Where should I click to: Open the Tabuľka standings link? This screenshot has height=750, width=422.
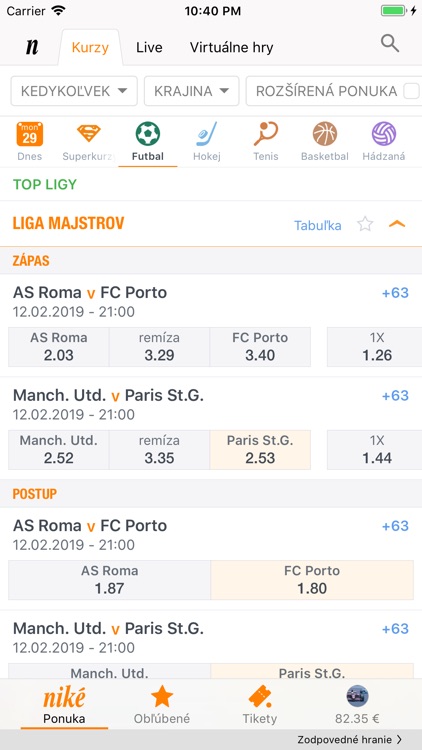click(318, 225)
